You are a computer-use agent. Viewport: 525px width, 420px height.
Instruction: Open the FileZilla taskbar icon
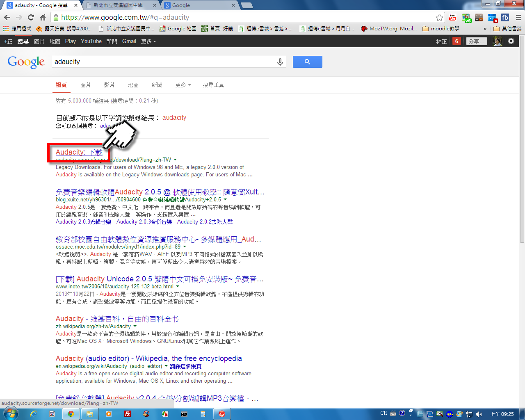coord(128,414)
